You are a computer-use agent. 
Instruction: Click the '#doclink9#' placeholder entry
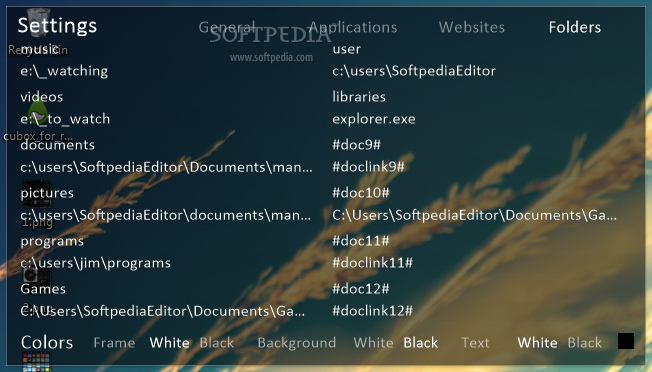click(x=368, y=167)
